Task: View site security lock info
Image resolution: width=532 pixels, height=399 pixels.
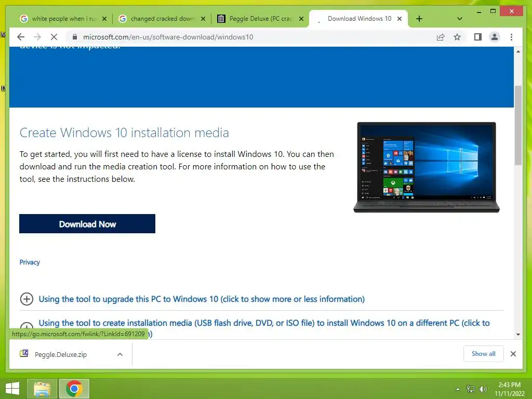Action: 75,37
